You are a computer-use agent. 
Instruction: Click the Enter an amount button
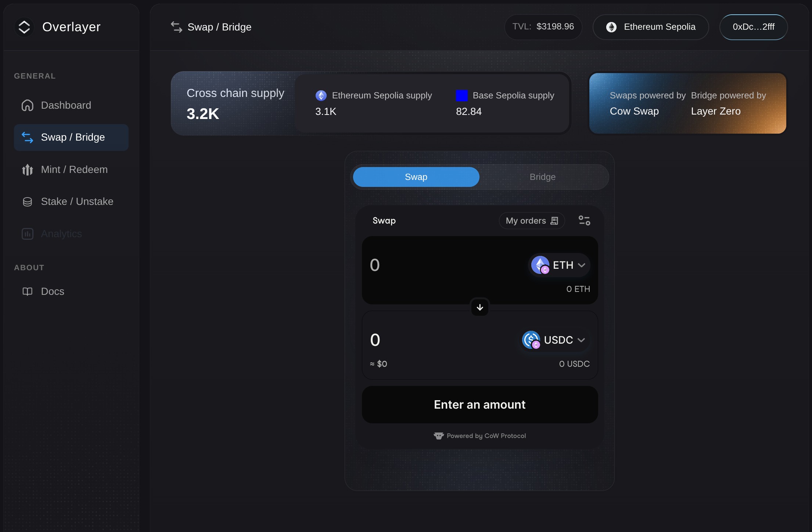click(480, 405)
